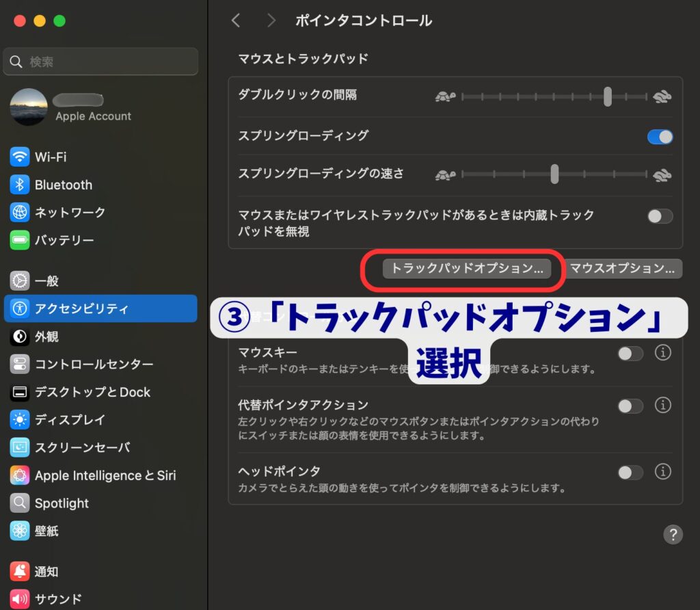700x610 pixels.
Task: Open the サウンド sidebar entry
Action: (100, 599)
